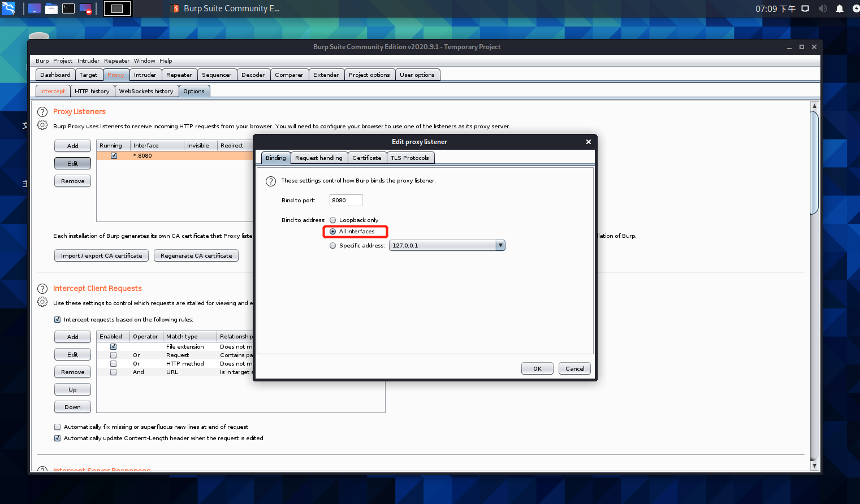The height and width of the screenshot is (504, 860).
Task: Open the Window menu
Action: 144,61
